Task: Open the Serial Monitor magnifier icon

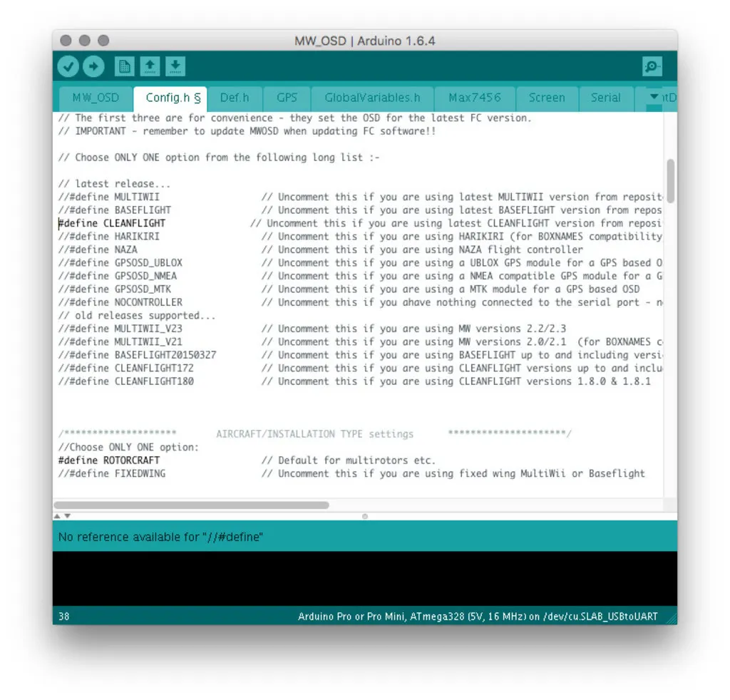Action: [652, 67]
